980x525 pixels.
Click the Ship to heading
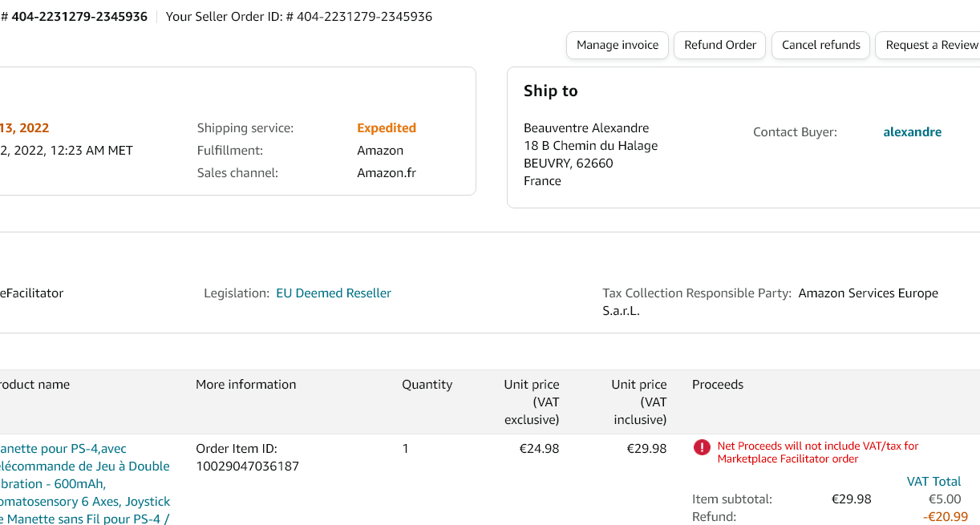(550, 91)
